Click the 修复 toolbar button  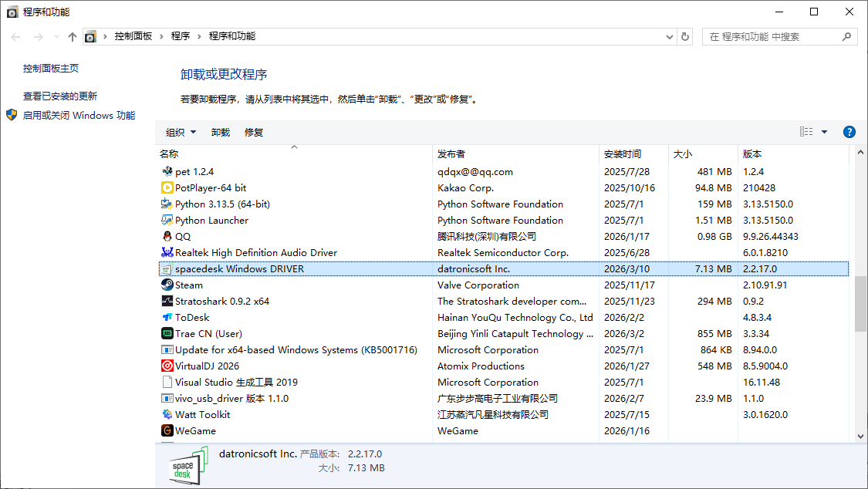pyautogui.click(x=254, y=133)
